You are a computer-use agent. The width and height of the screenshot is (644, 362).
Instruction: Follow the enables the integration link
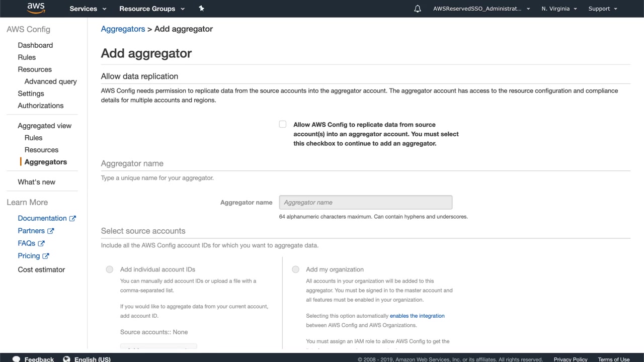[x=417, y=316]
